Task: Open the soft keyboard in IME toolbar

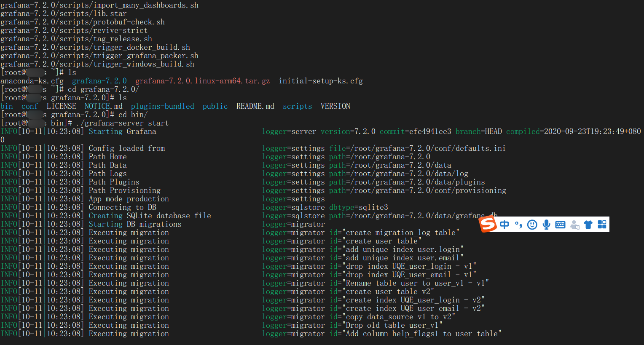Action: click(560, 225)
